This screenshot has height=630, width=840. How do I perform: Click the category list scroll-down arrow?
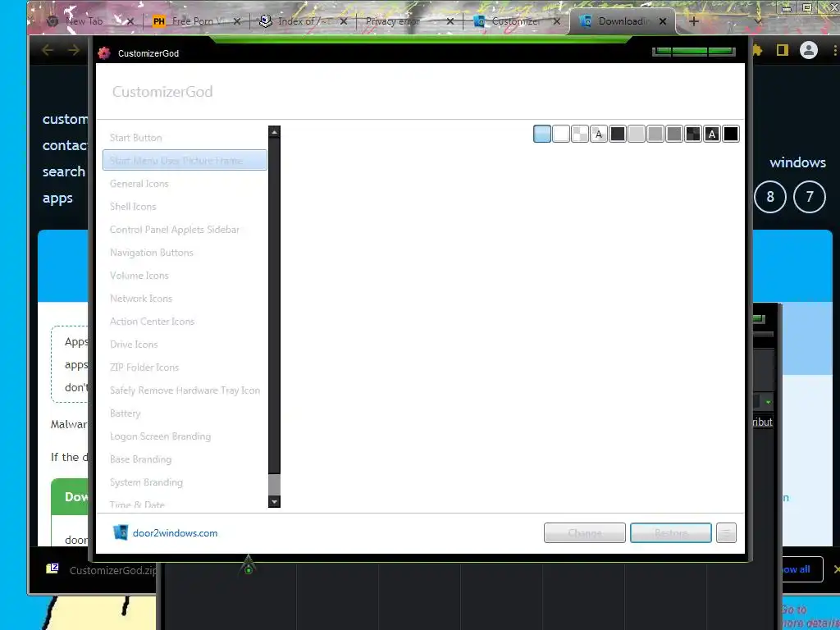point(274,502)
